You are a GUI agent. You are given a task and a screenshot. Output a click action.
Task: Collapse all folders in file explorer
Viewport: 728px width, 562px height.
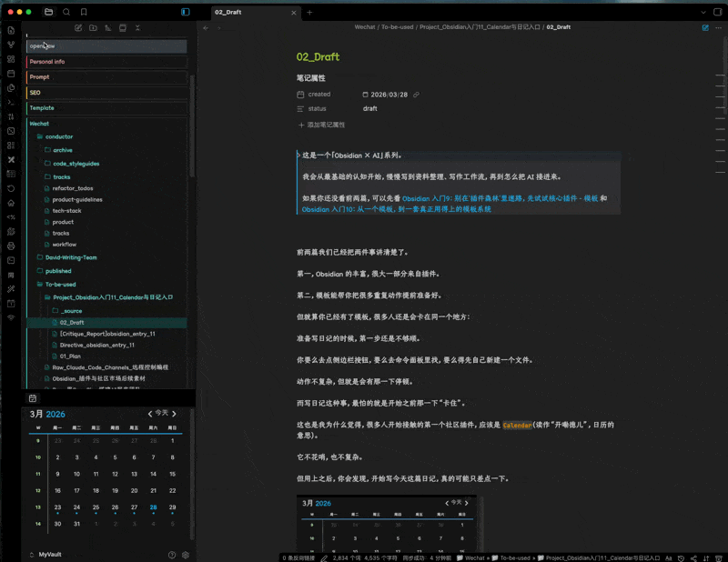coord(137,28)
